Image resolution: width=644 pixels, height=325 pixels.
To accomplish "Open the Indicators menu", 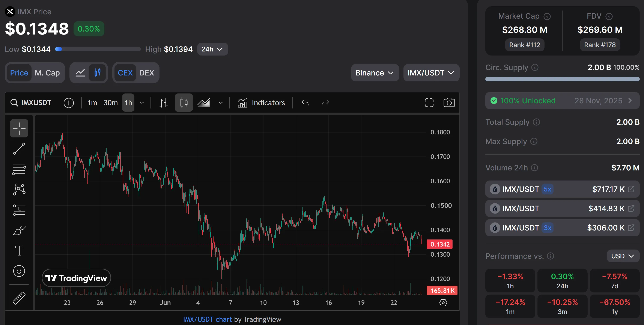I will point(261,103).
